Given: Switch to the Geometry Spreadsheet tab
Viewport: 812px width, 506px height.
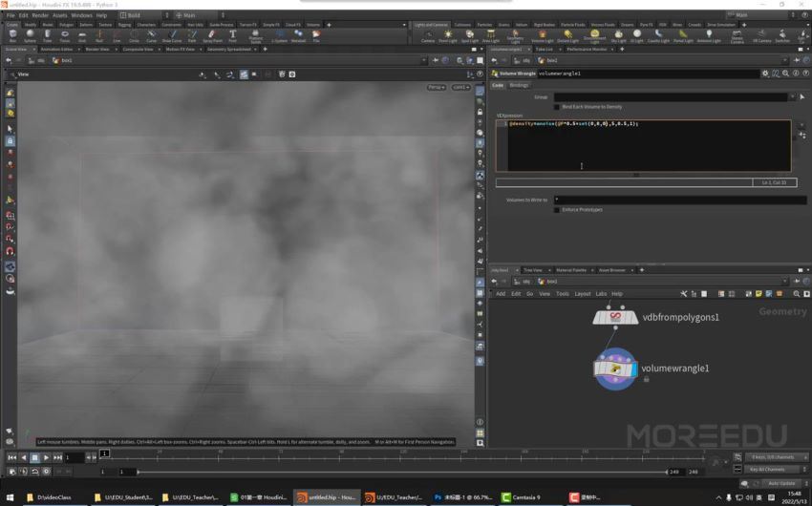Looking at the screenshot, I should 229,49.
